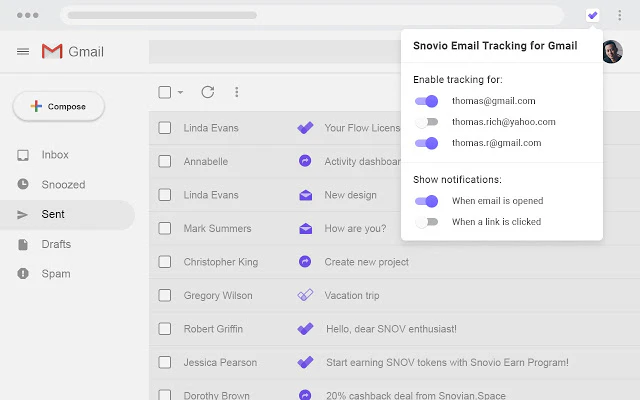This screenshot has height=400, width=640.
Task: Click the Gmail logo
Action: click(x=73, y=51)
